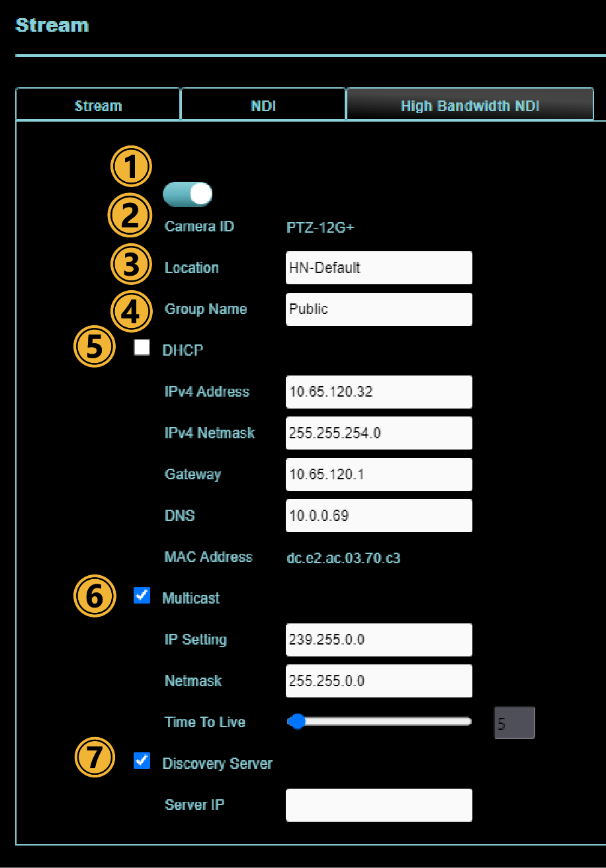Uncheck the Multicast checkbox
The height and width of the screenshot is (868, 606).
click(x=142, y=596)
